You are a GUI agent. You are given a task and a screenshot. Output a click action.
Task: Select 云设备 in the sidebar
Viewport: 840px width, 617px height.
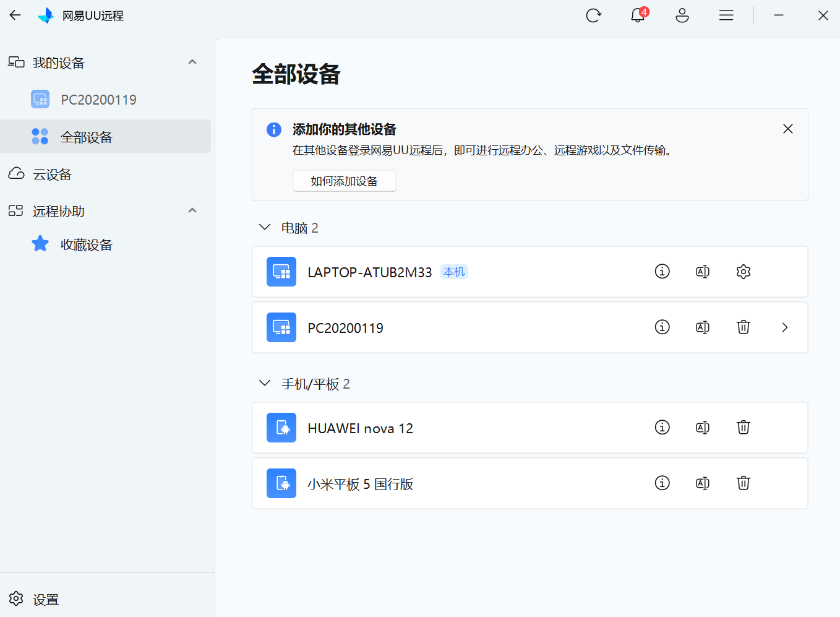(52, 175)
